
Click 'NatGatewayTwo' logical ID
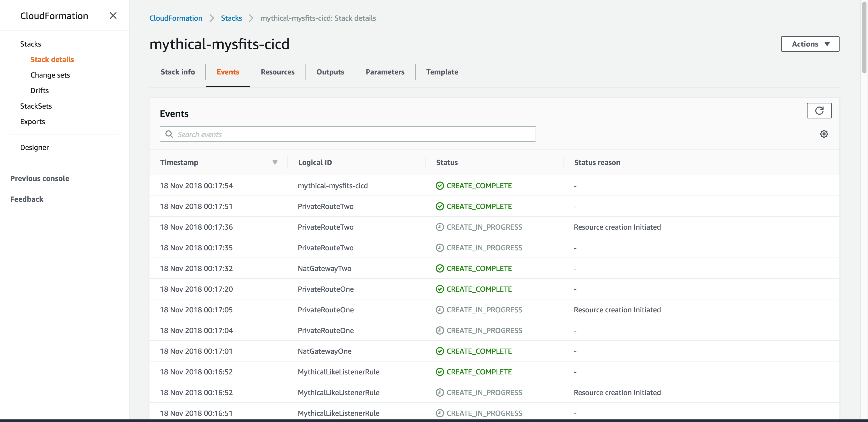pos(324,269)
